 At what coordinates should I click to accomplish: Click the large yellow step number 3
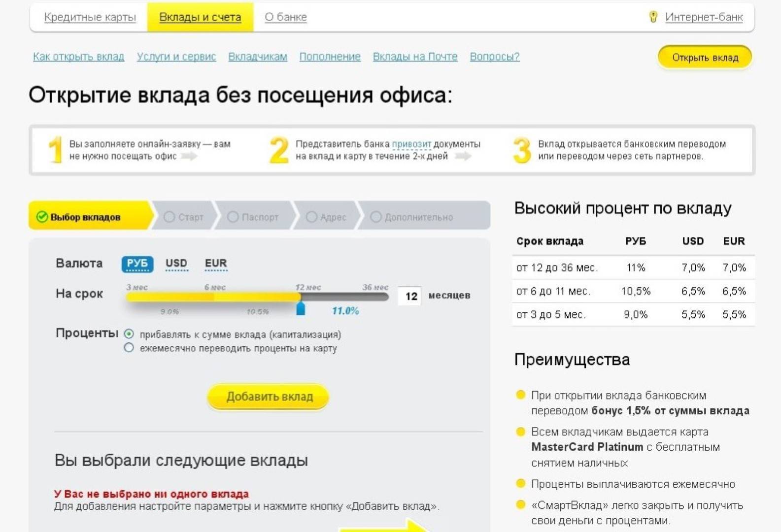pos(522,150)
